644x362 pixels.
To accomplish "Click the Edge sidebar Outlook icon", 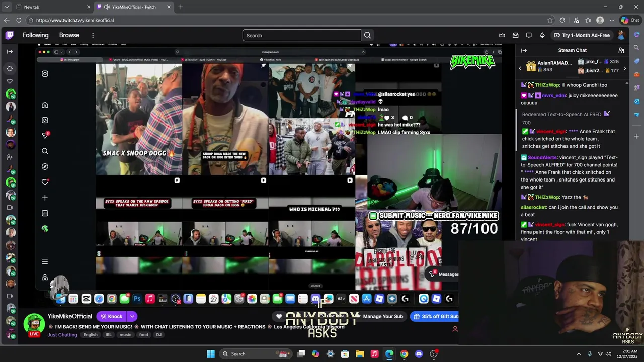I will (x=636, y=101).
